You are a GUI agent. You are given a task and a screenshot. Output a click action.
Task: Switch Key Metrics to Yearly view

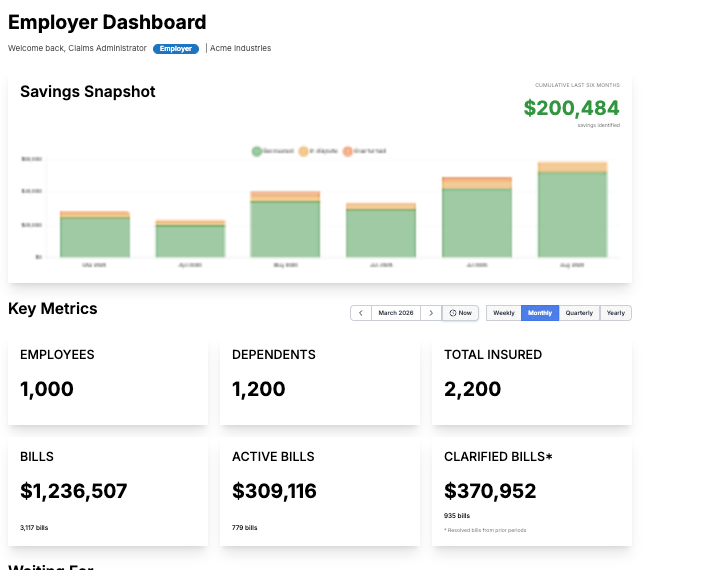click(x=616, y=313)
